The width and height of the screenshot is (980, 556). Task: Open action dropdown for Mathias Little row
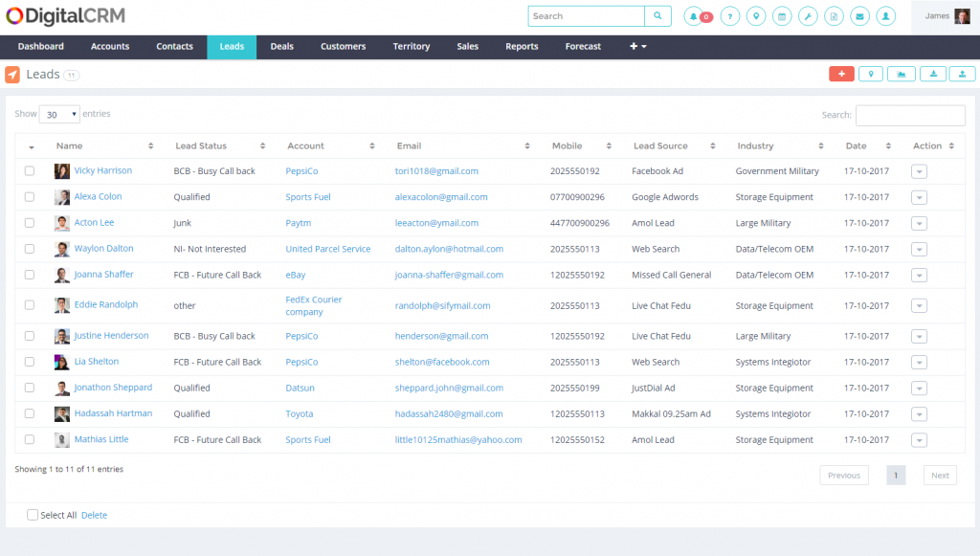tap(919, 440)
